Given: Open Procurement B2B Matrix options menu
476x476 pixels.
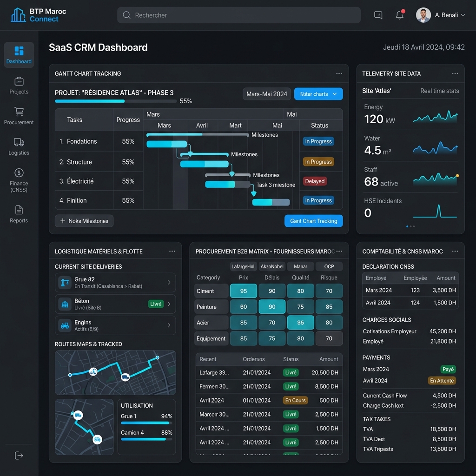Looking at the screenshot, I should 339,251.
